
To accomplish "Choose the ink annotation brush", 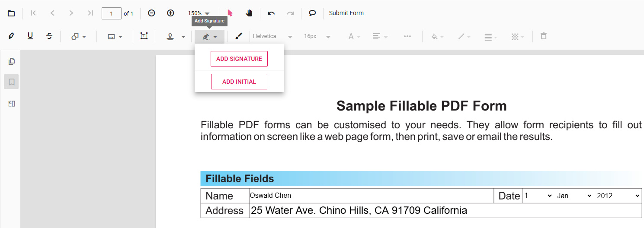I will coord(239,37).
